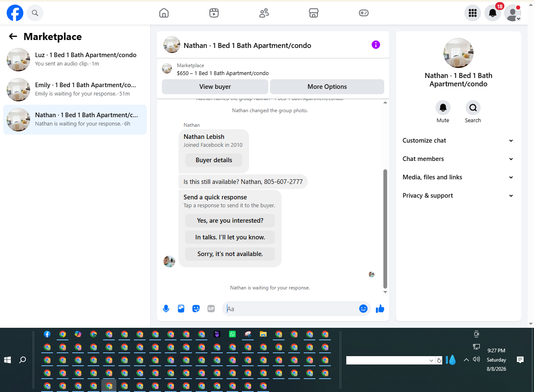Expand the Customize chat section

tap(458, 141)
